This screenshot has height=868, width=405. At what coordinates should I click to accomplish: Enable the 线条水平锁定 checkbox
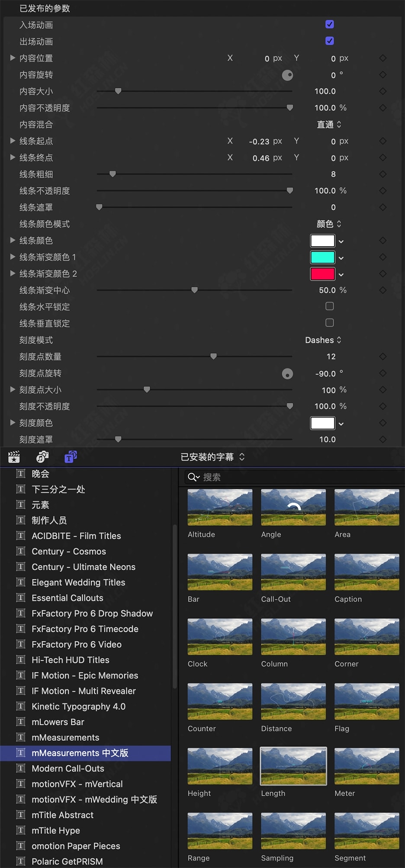click(x=330, y=306)
